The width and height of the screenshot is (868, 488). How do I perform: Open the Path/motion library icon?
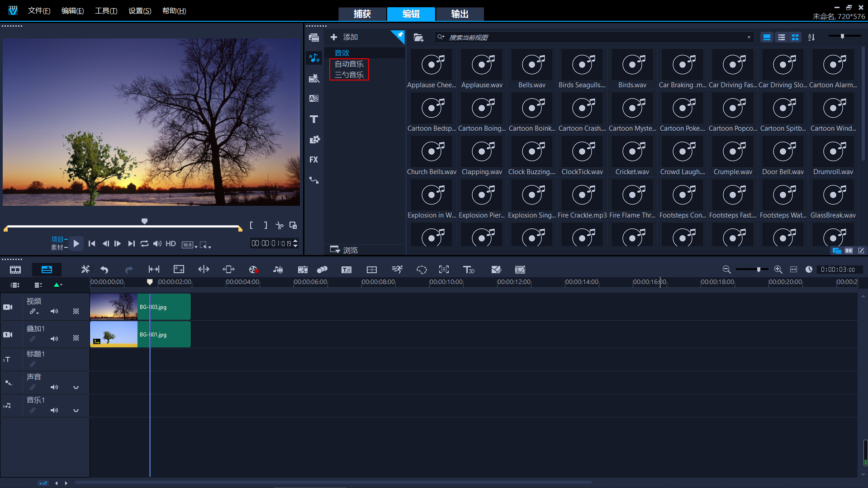point(314,180)
